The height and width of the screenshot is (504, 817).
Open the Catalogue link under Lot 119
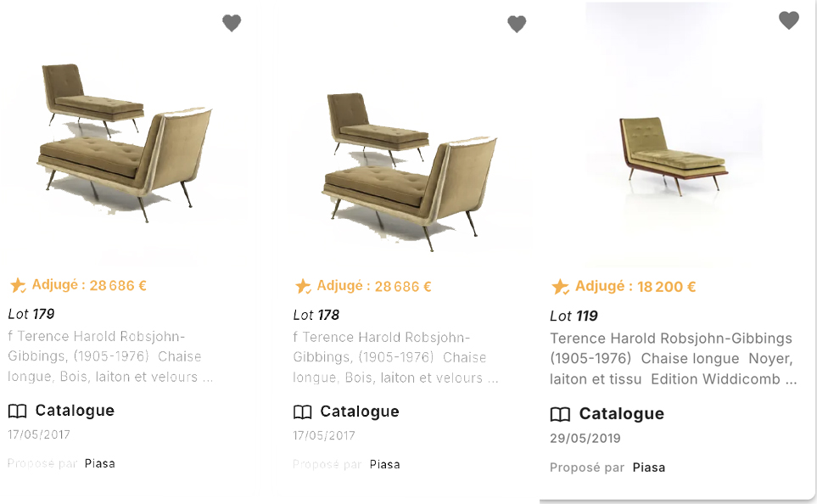pyautogui.click(x=621, y=414)
